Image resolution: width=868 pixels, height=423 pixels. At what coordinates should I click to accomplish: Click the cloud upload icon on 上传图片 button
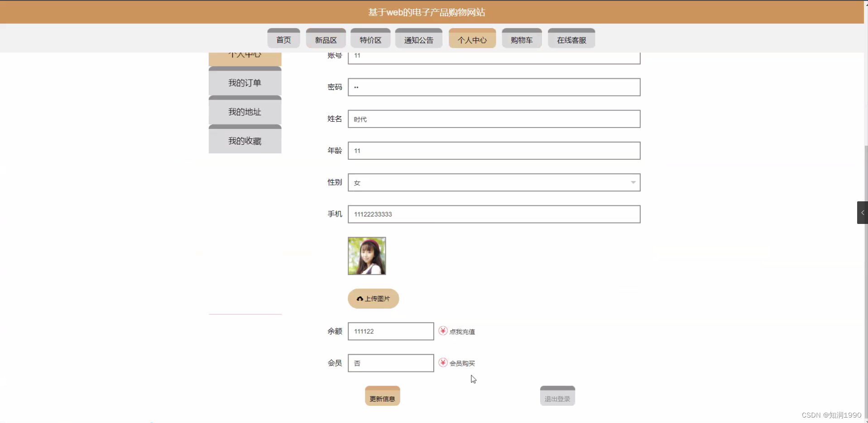coord(360,299)
